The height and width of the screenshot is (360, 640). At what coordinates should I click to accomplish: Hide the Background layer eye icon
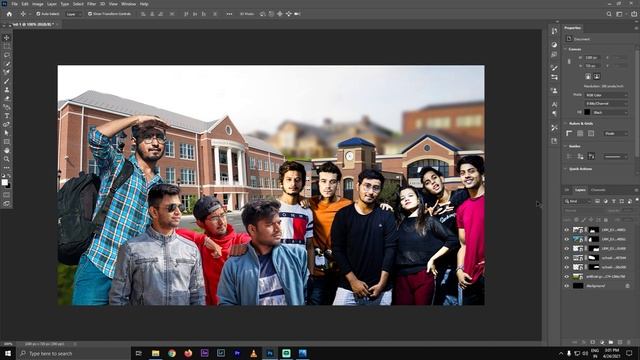566,286
